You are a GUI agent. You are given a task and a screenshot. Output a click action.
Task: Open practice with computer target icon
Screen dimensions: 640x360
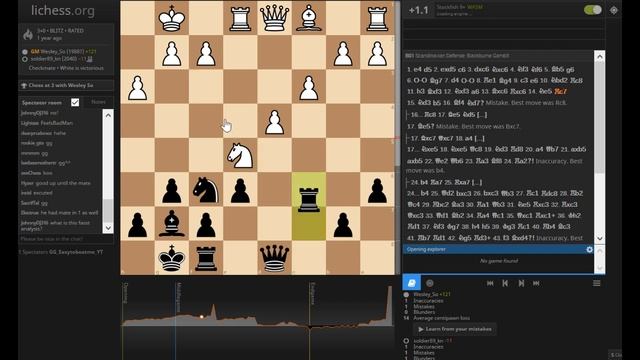(429, 283)
